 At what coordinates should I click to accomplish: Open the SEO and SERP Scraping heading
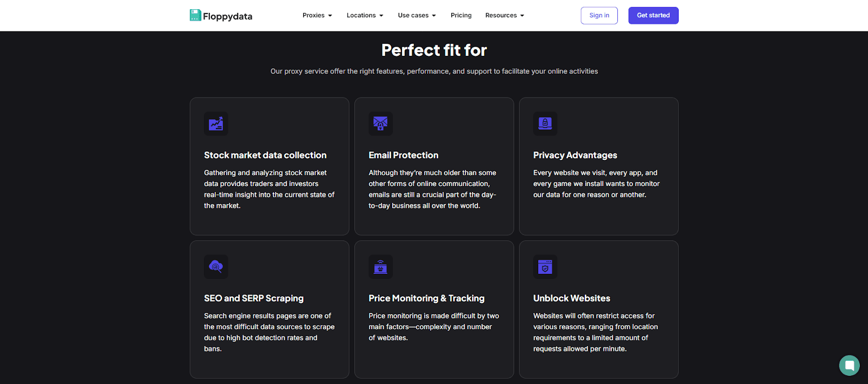coord(254,298)
